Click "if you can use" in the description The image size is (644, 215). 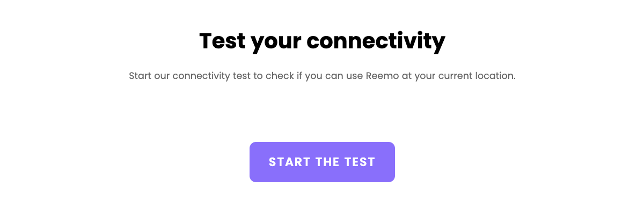(x=330, y=76)
